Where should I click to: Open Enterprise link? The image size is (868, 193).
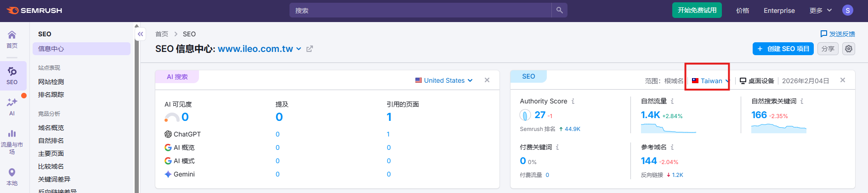point(779,11)
